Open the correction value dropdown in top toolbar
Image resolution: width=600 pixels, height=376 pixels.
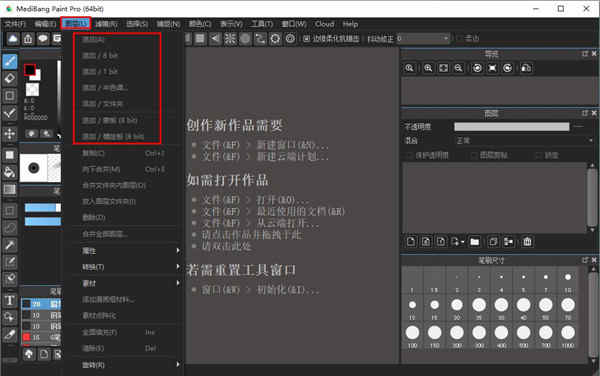[422, 38]
